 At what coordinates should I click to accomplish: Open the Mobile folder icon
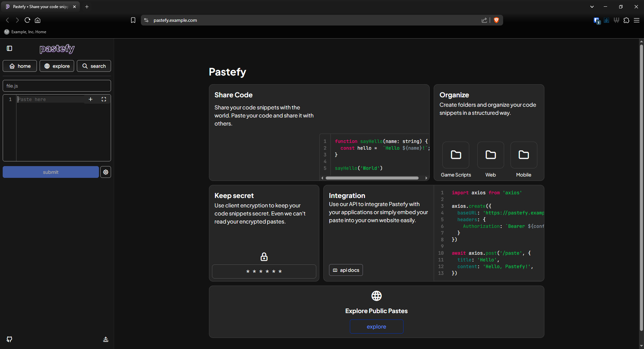click(x=524, y=155)
